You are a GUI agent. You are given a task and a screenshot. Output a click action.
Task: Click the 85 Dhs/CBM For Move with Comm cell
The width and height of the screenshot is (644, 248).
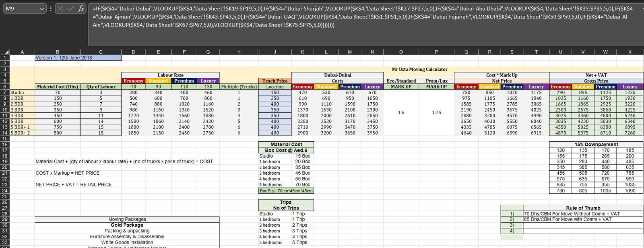(x=583, y=219)
